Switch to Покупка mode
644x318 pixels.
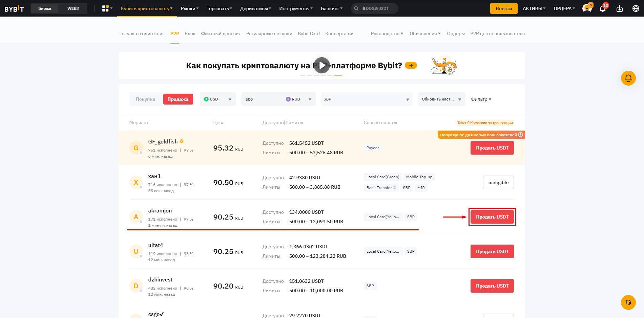[146, 99]
